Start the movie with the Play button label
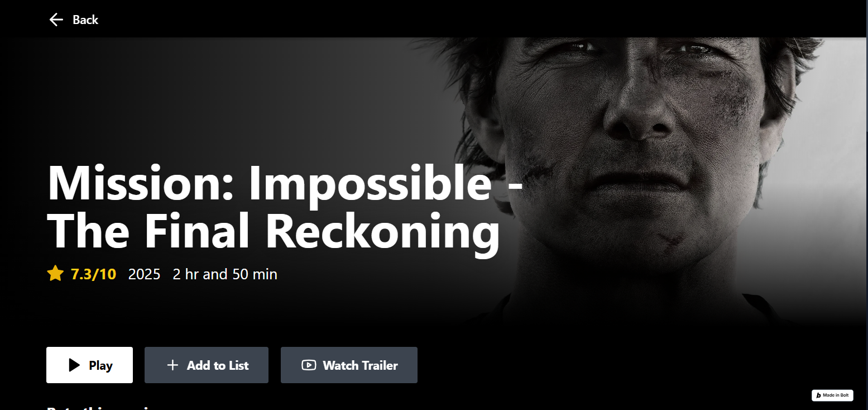The height and width of the screenshot is (410, 868). coord(100,365)
